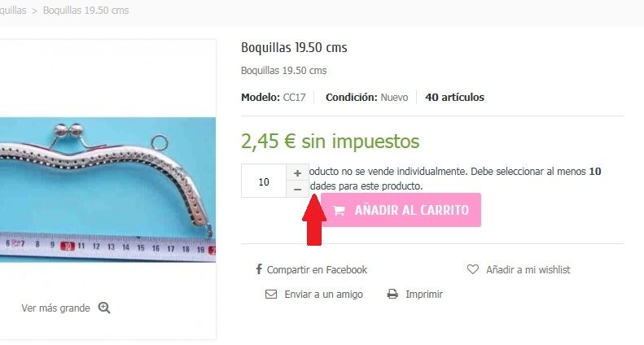Screen dimensions: 644x345
Task: Click the 40 artículos stock label
Action: pyautogui.click(x=454, y=98)
